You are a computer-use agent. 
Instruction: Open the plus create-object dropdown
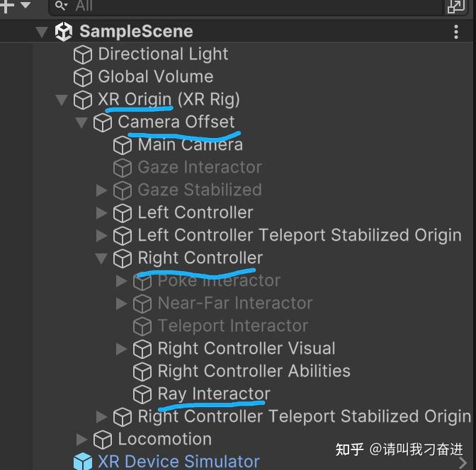[16, 6]
